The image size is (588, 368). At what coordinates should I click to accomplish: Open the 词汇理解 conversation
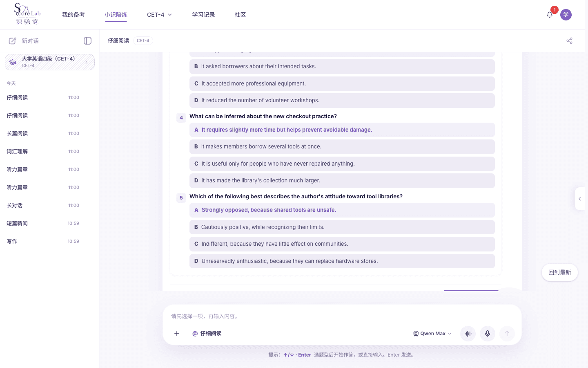click(43, 151)
